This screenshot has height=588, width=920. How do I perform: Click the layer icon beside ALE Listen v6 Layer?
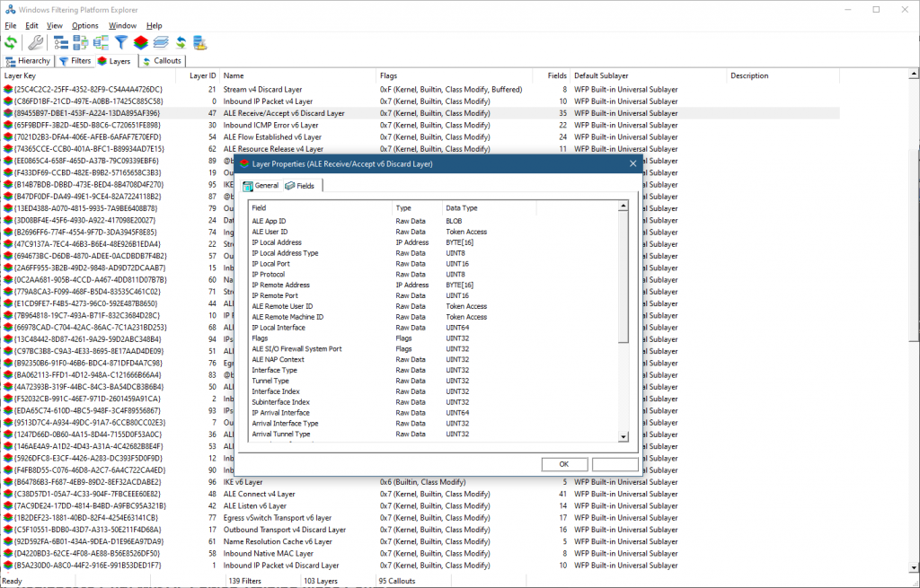(x=8, y=506)
